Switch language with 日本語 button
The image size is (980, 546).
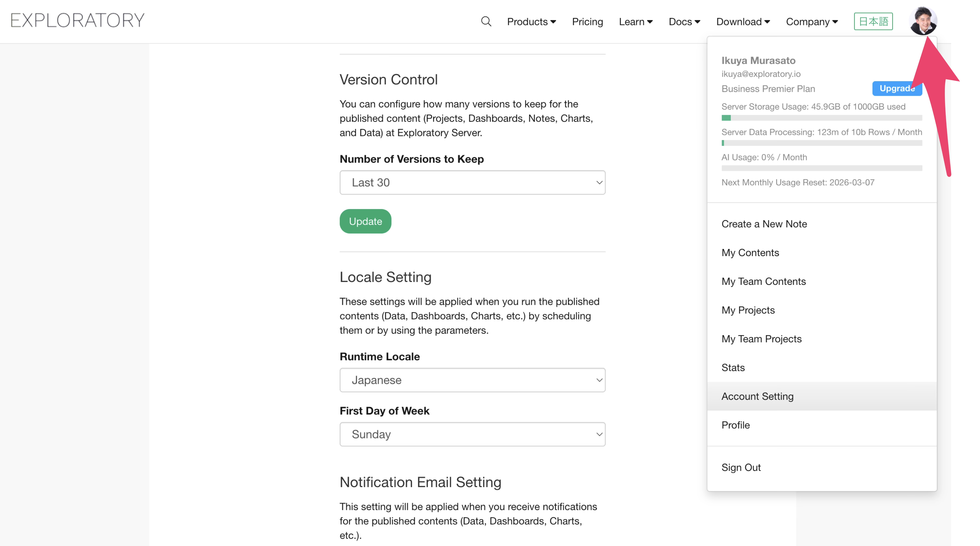(873, 21)
